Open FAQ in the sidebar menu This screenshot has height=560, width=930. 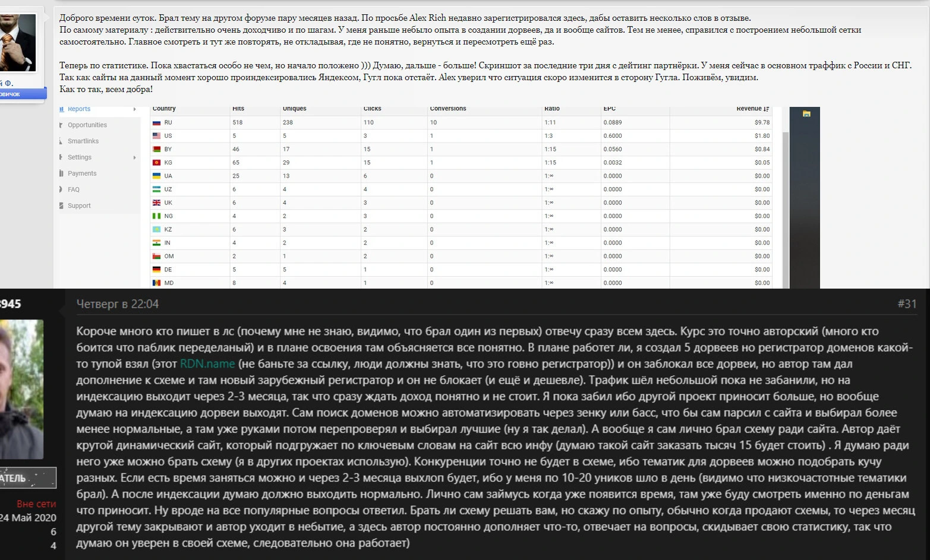click(x=74, y=189)
